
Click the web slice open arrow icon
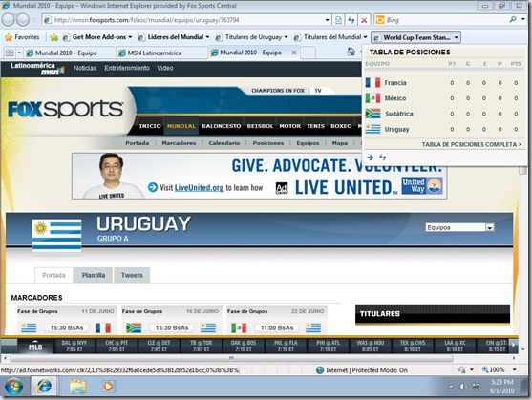(x=371, y=157)
